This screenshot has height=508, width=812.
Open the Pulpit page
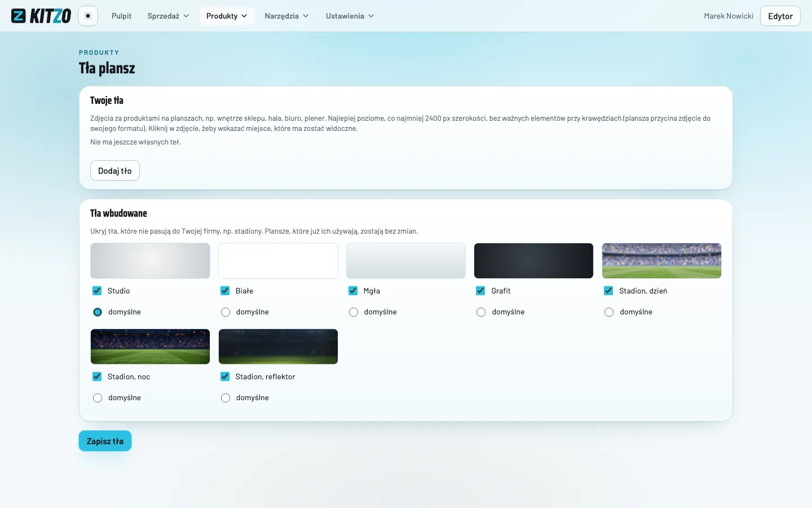coord(121,16)
